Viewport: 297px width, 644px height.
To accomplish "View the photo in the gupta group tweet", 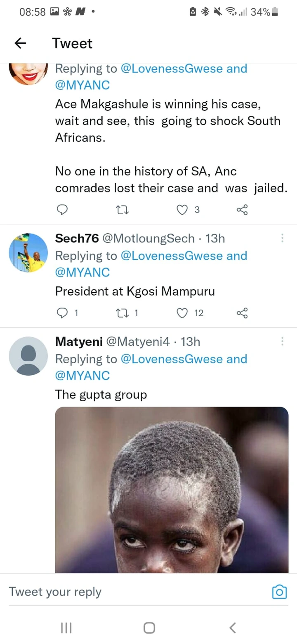I will tap(172, 490).
